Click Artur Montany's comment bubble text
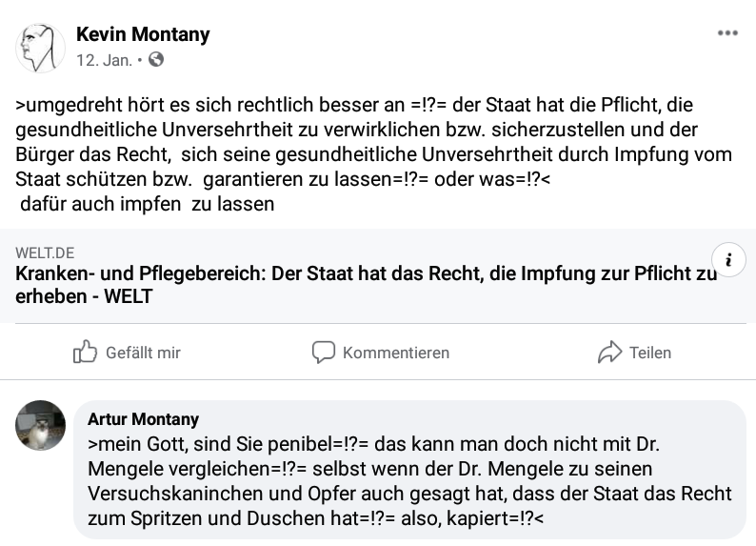756x546 pixels. tap(409, 481)
